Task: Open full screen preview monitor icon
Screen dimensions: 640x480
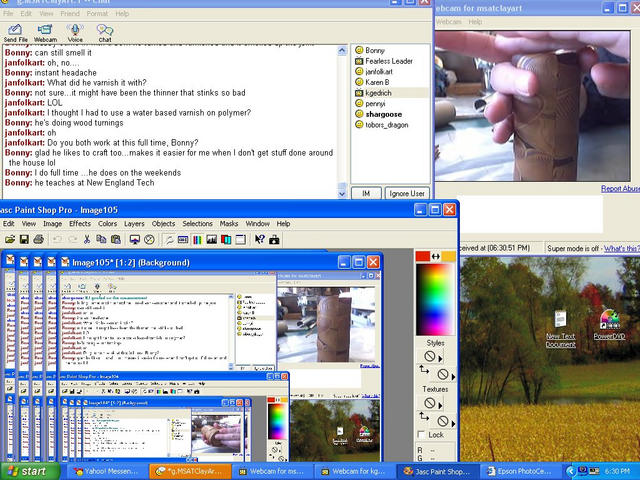Action: point(135,240)
